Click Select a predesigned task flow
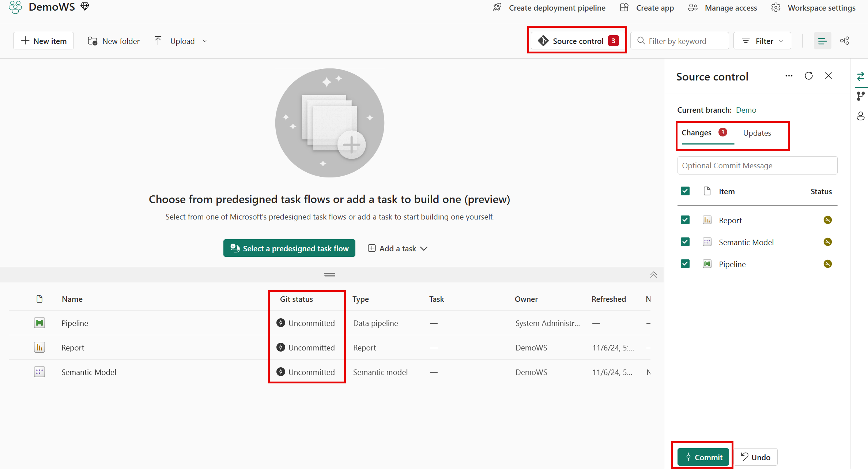 coord(289,248)
